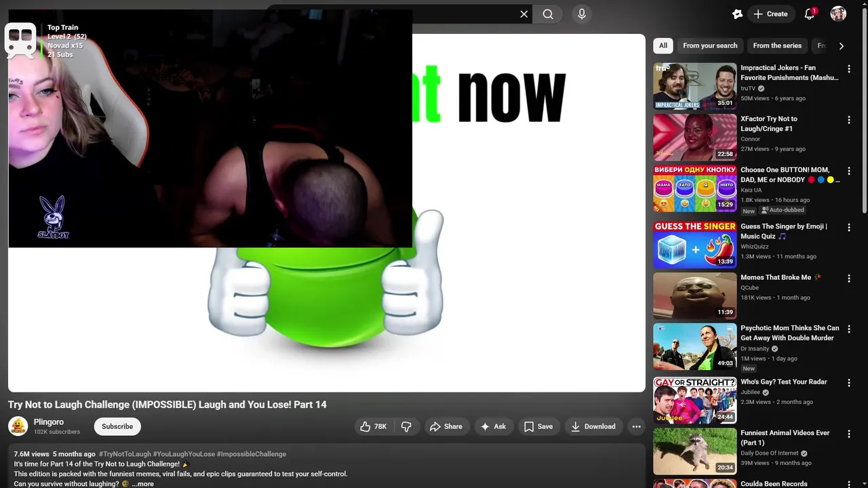Open the #YouLaughYouLose hashtag
The height and width of the screenshot is (488, 868).
click(x=184, y=454)
